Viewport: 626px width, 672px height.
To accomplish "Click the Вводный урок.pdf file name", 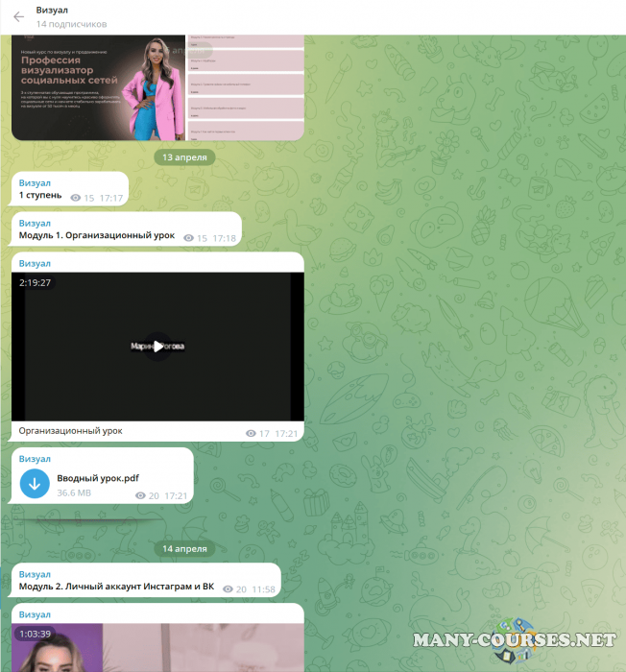I will click(x=97, y=478).
